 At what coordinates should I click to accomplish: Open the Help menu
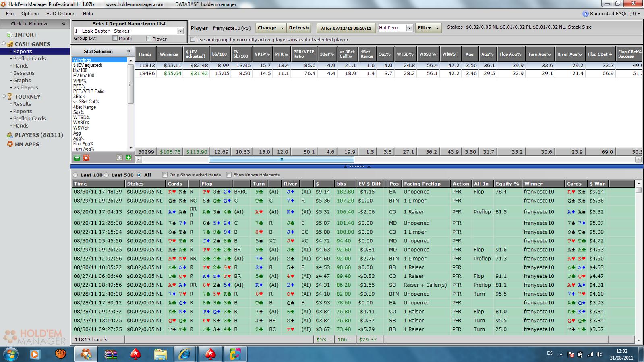(88, 14)
